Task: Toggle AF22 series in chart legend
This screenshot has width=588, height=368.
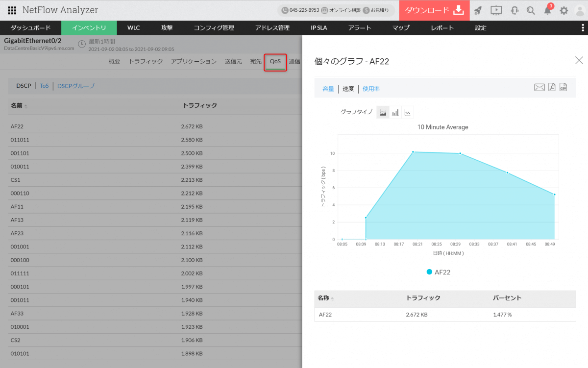Action: 438,272
